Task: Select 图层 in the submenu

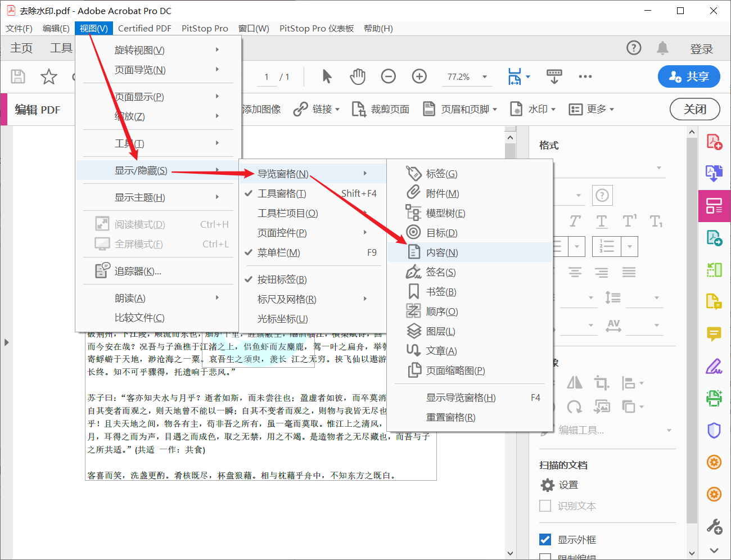Action: 470,331
